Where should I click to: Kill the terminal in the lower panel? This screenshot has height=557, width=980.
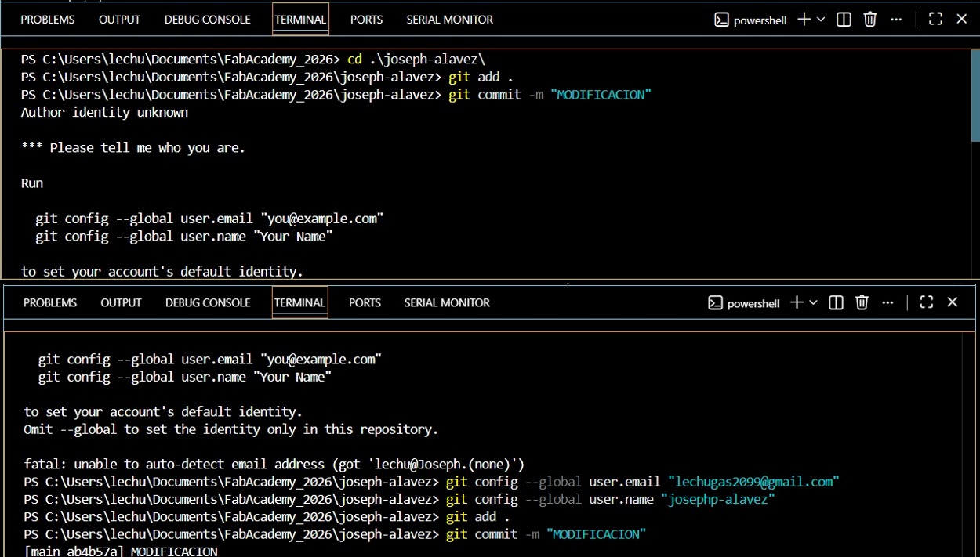click(x=861, y=302)
